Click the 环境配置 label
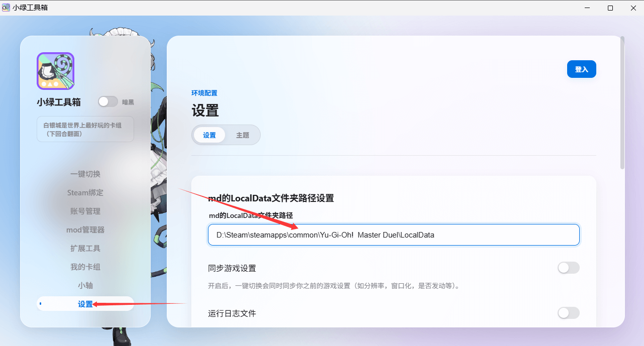This screenshot has width=644, height=346. [204, 93]
